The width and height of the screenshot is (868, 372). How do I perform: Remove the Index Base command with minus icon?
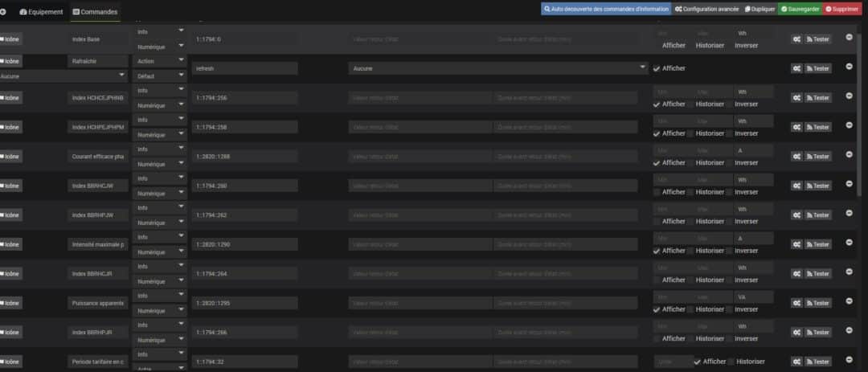point(850,37)
